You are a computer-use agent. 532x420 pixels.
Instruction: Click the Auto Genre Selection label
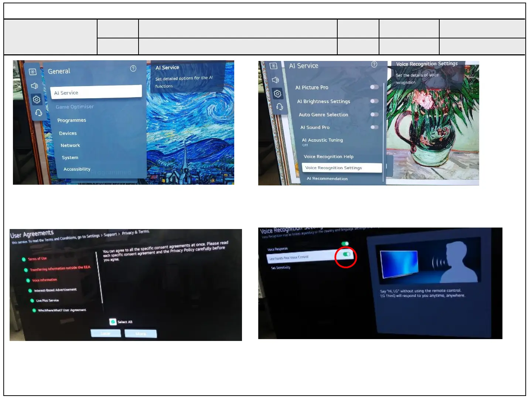click(323, 115)
